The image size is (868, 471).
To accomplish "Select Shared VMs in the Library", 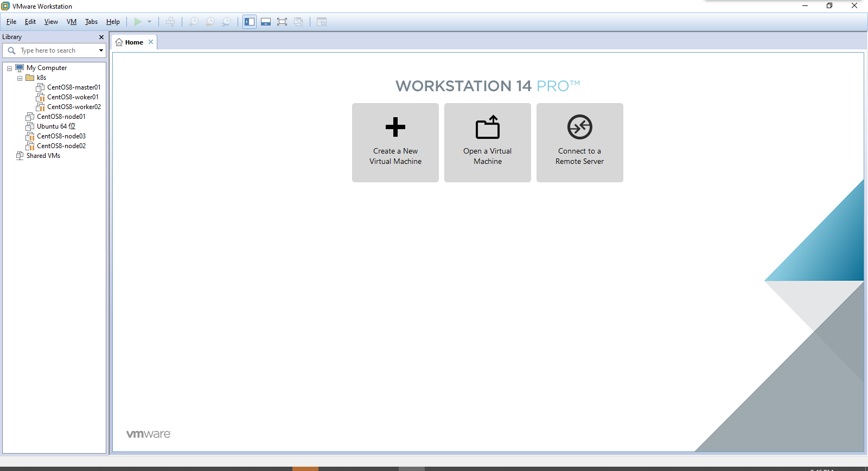I will (x=43, y=156).
